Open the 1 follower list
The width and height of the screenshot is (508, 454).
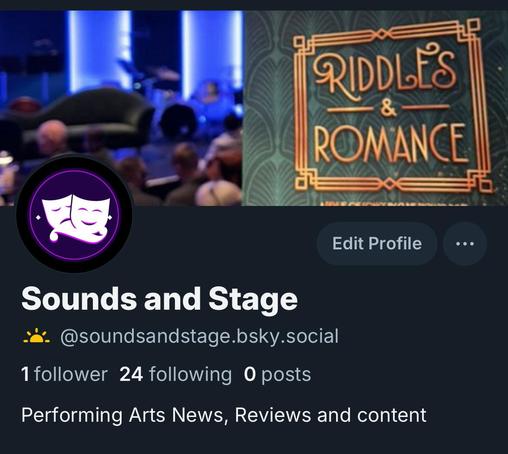pos(64,374)
